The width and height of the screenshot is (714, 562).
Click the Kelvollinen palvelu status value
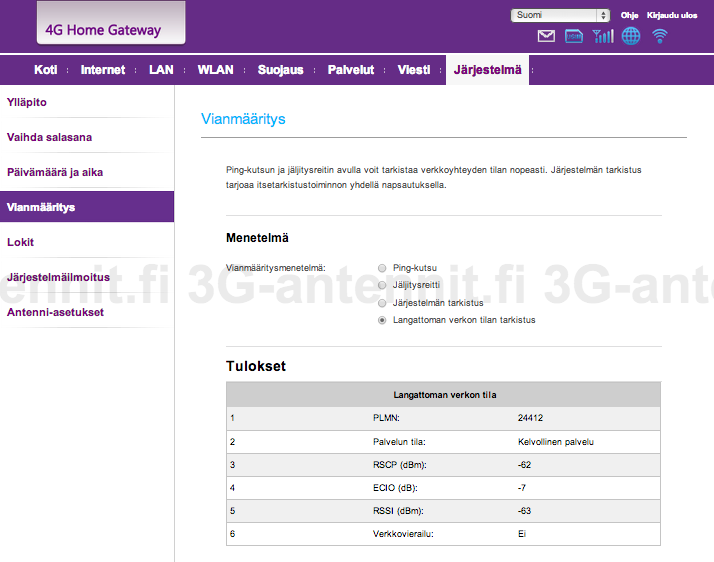click(556, 442)
